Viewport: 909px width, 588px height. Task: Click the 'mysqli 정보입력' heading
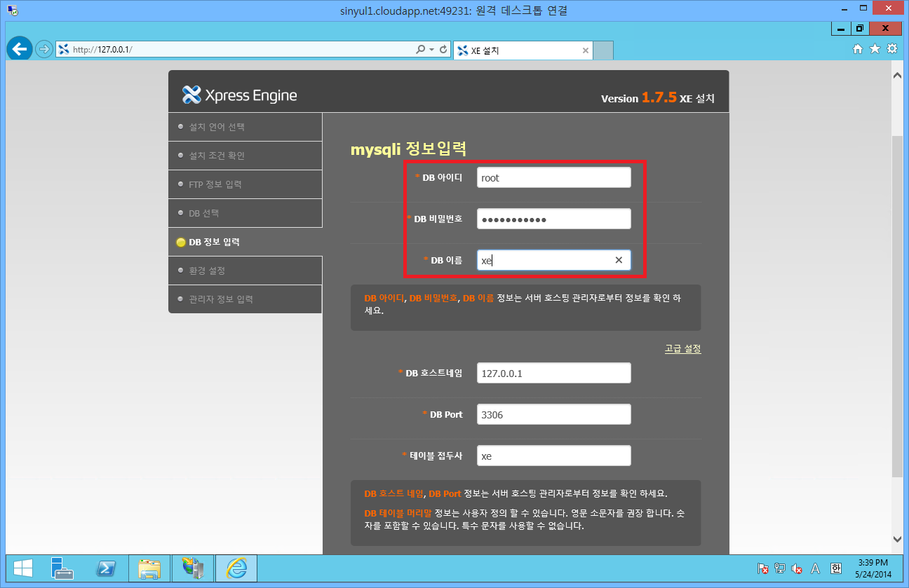coord(408,149)
